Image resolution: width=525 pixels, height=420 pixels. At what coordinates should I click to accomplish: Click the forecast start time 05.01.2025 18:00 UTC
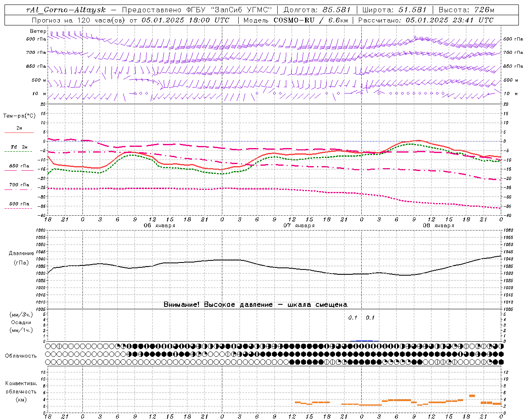point(185,20)
